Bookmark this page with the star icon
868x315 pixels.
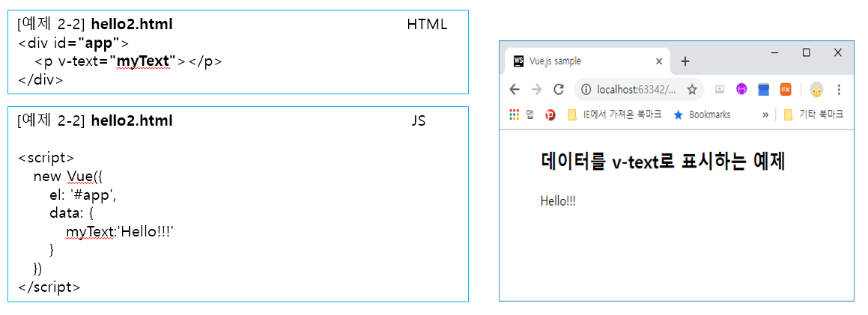(x=691, y=90)
